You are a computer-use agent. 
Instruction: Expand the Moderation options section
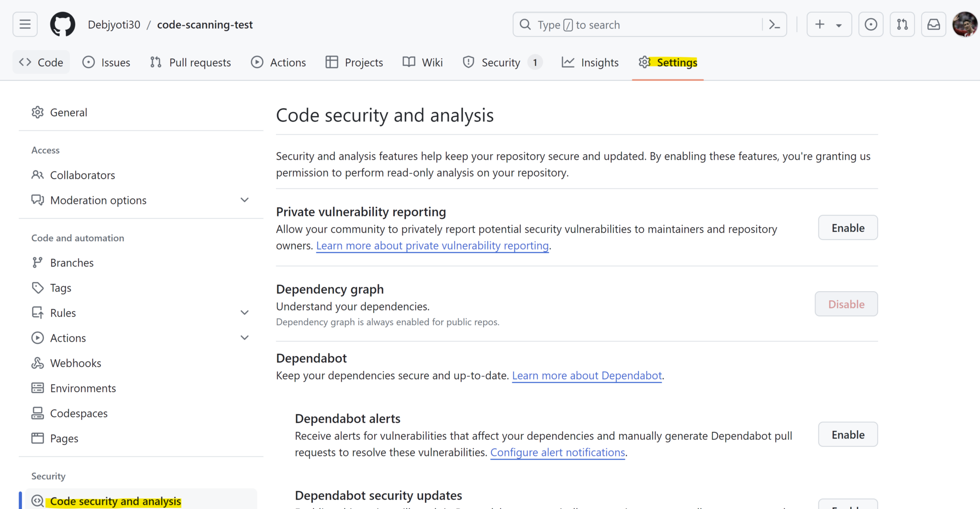click(x=245, y=200)
